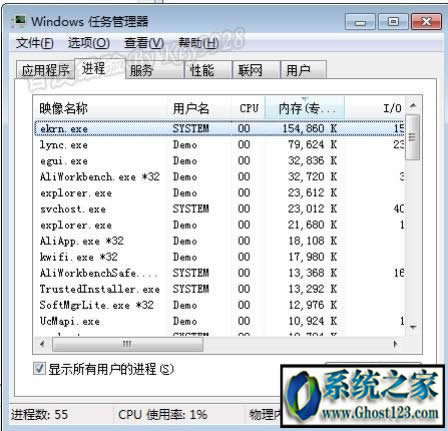The image size is (448, 431).
Task: Click the horizontal scrollbar right arrow
Action: tap(396, 344)
